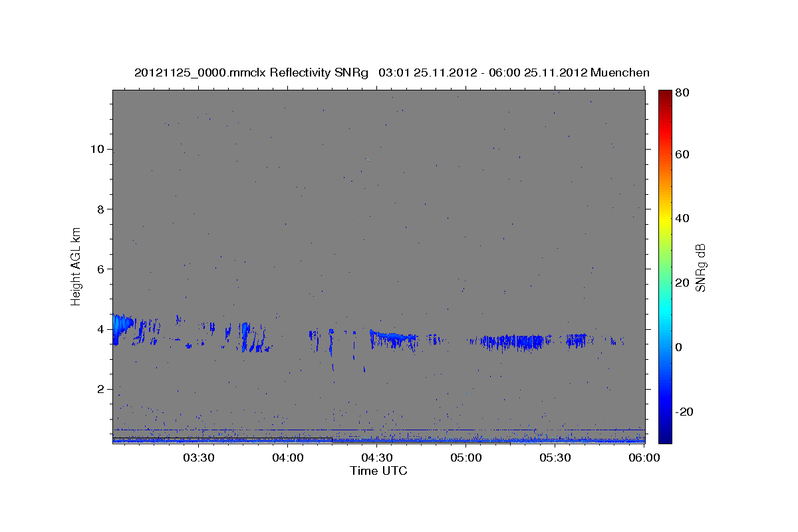Click the 04:00 time tick label
798x532 pixels.
(287, 458)
